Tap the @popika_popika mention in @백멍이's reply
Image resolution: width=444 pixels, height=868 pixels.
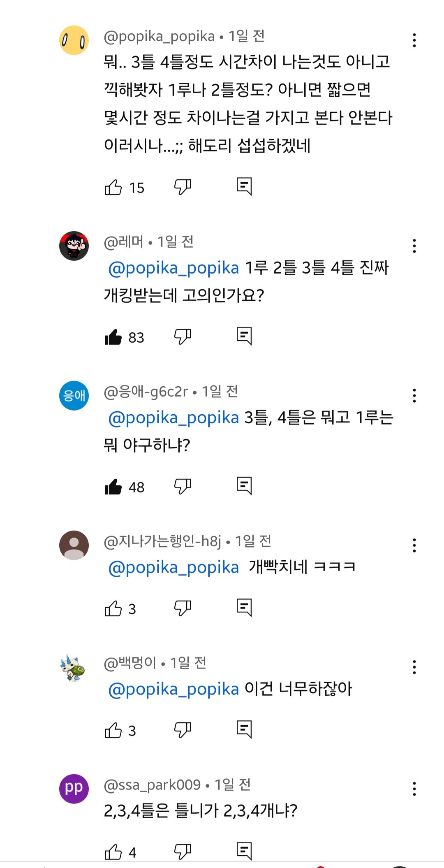point(173,689)
